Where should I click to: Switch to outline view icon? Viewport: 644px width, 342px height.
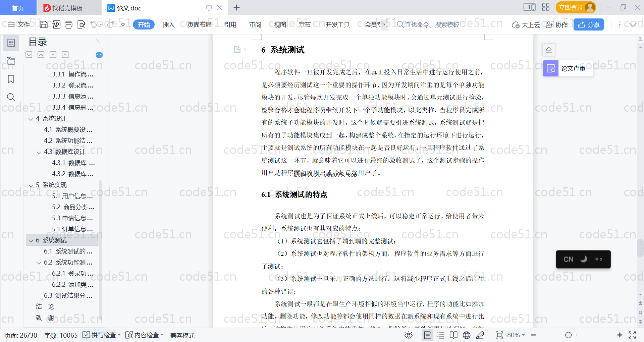coord(441,335)
